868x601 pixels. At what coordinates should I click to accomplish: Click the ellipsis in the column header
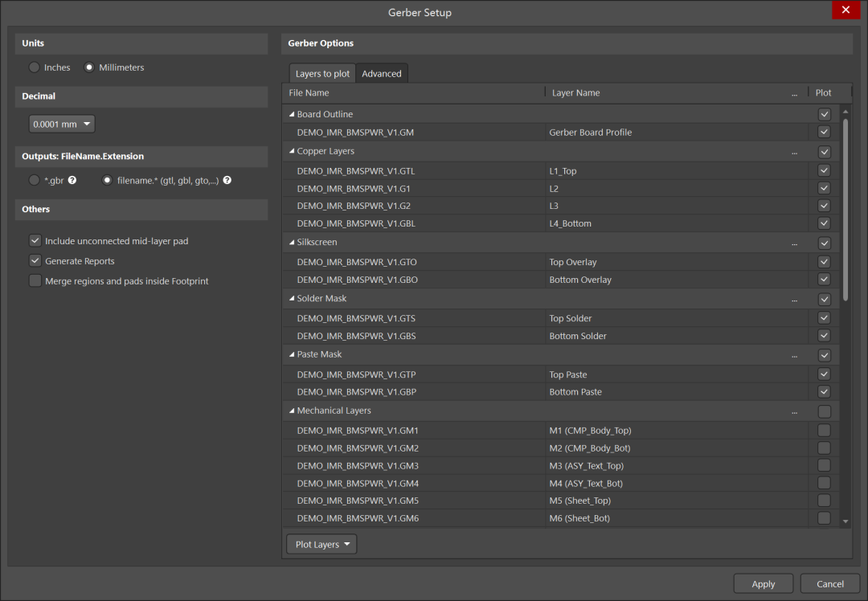[x=794, y=93]
